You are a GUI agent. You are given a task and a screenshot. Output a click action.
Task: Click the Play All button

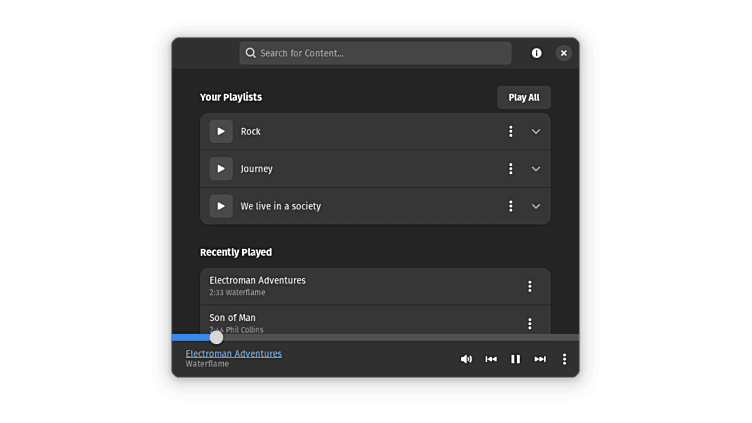(524, 97)
